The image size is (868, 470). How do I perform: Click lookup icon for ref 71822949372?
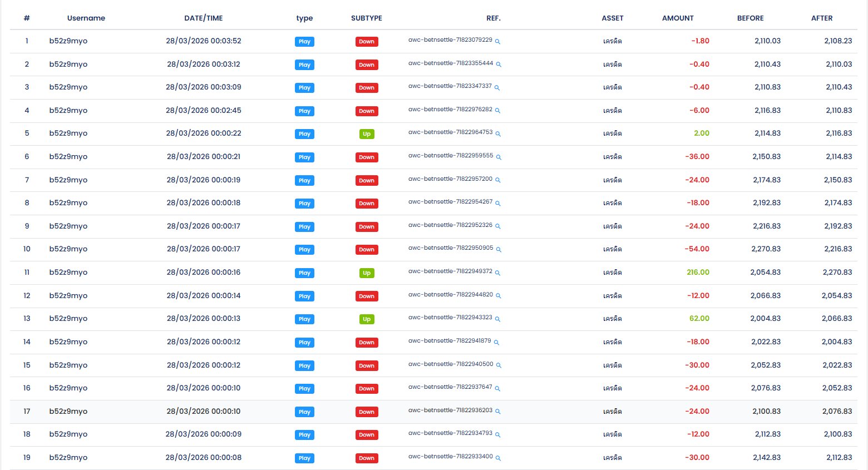[x=497, y=273]
